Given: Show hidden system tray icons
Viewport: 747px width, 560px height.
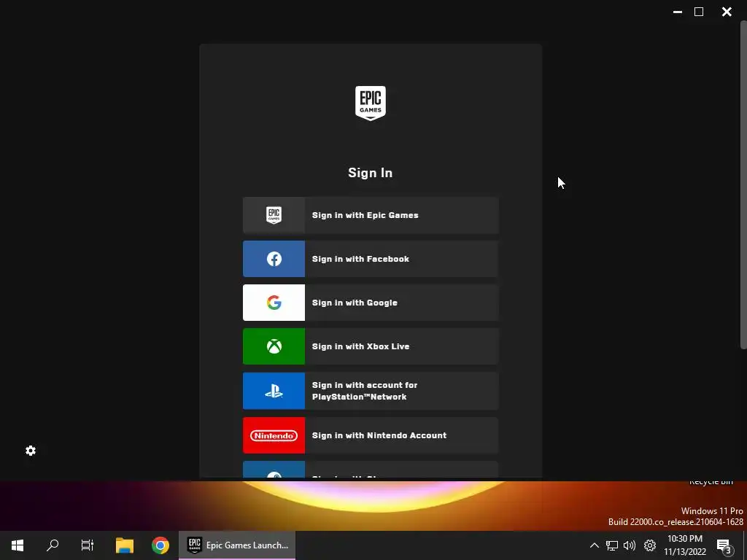Looking at the screenshot, I should click(594, 545).
